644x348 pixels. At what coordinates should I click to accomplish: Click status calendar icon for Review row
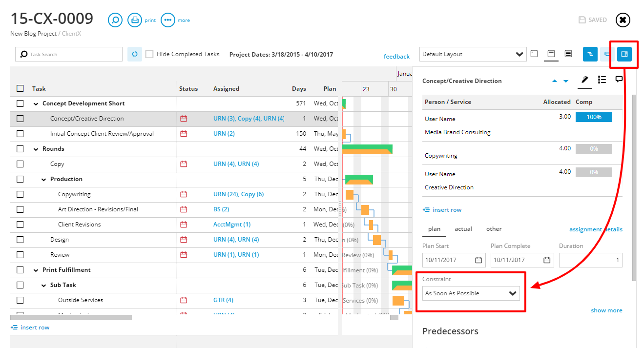point(184,255)
